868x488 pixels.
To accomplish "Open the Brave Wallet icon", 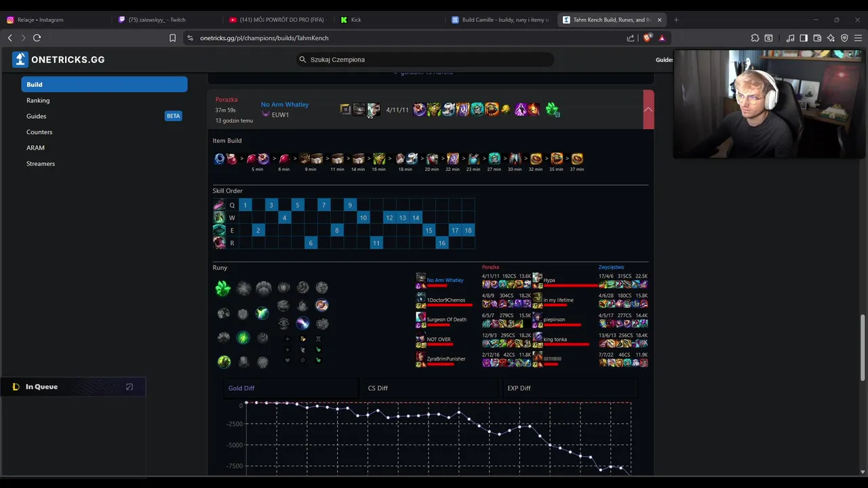I will 817,38.
